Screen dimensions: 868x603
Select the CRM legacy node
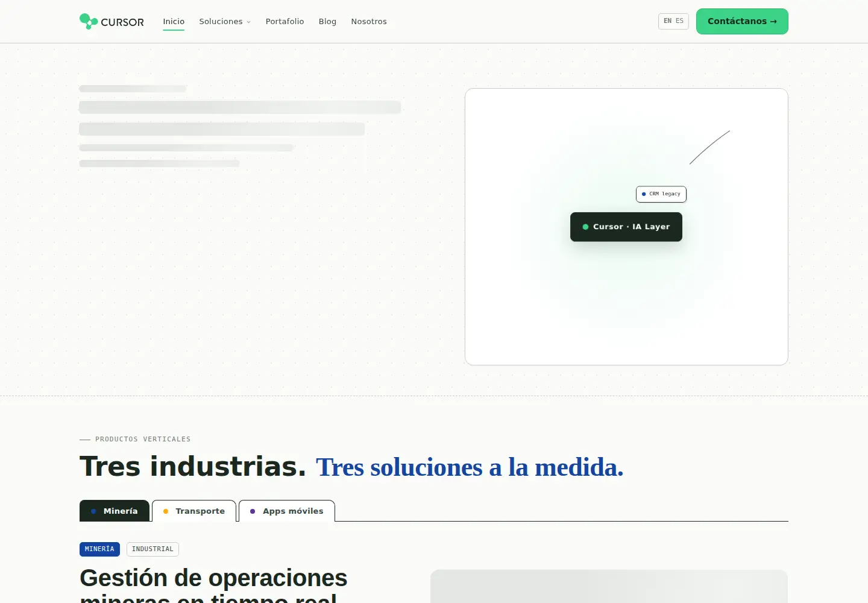(661, 194)
